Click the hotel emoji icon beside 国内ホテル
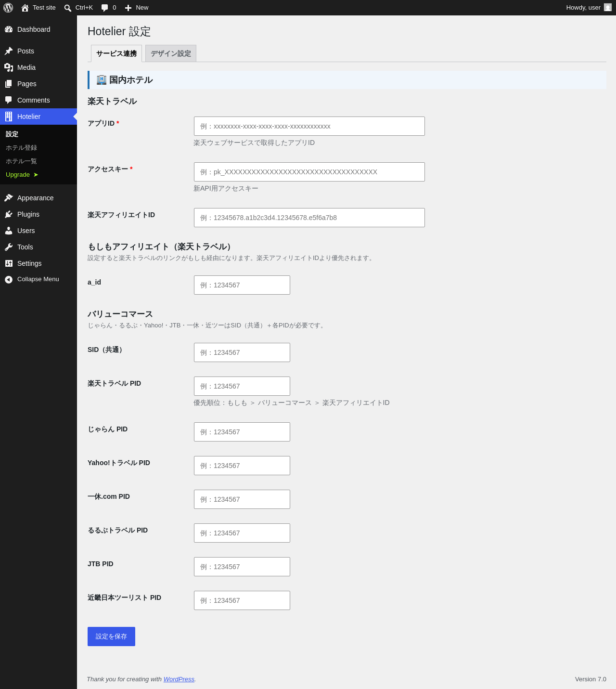Viewport: 616px width, 689px height. click(101, 80)
